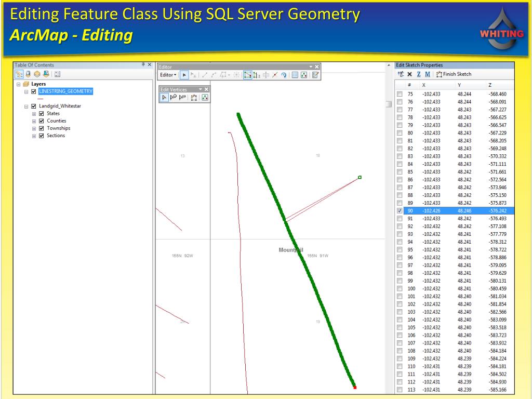The height and width of the screenshot is (399, 532).
Task: Choose the Straight Segment tool
Action: [205, 75]
